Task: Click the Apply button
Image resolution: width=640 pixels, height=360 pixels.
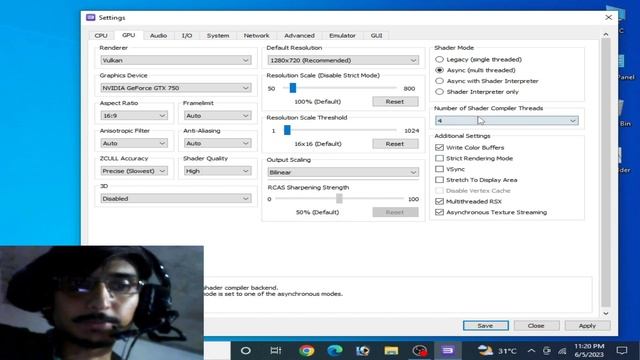Action: point(587,326)
